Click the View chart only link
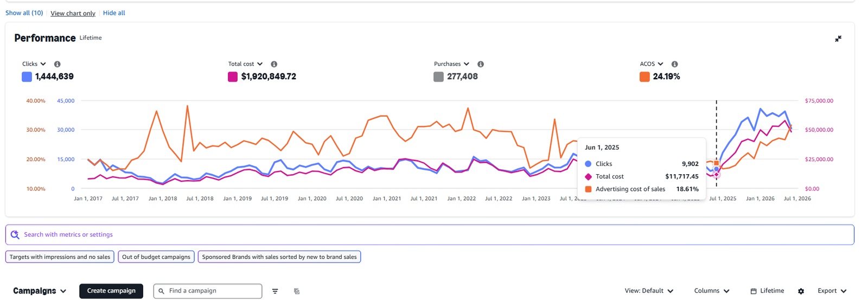The image size is (868, 300). click(x=73, y=13)
